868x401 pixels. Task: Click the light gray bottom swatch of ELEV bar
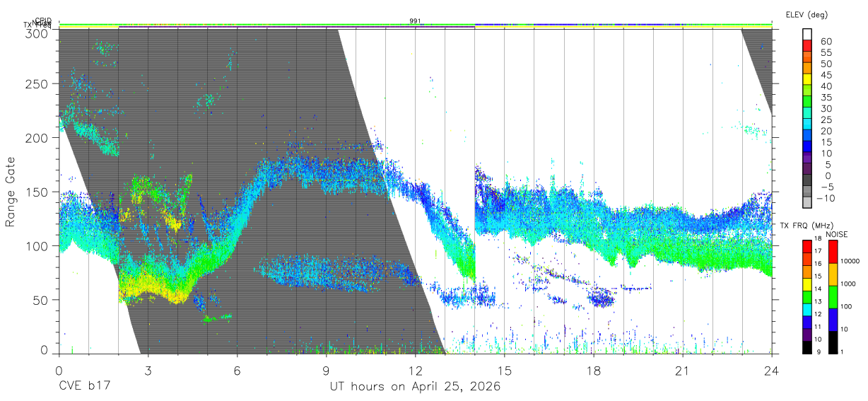[x=807, y=204]
